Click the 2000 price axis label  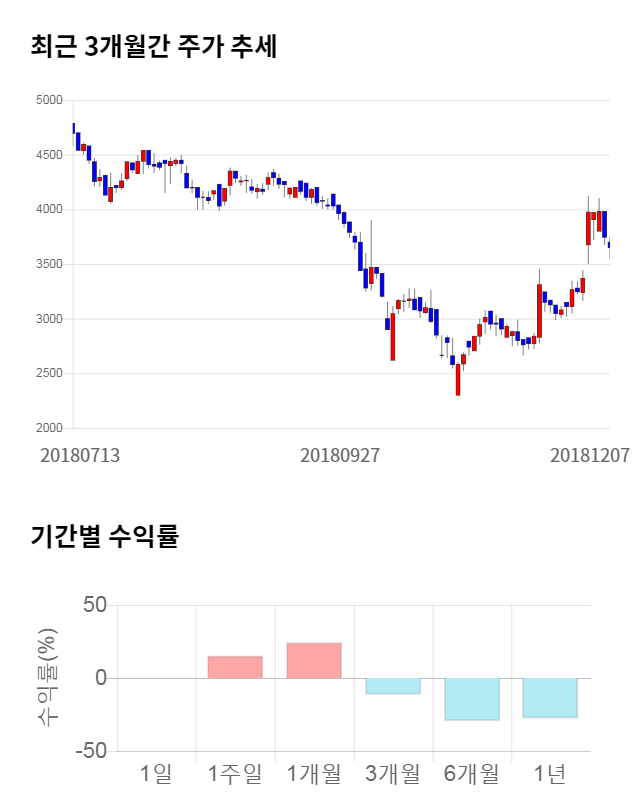click(48, 428)
